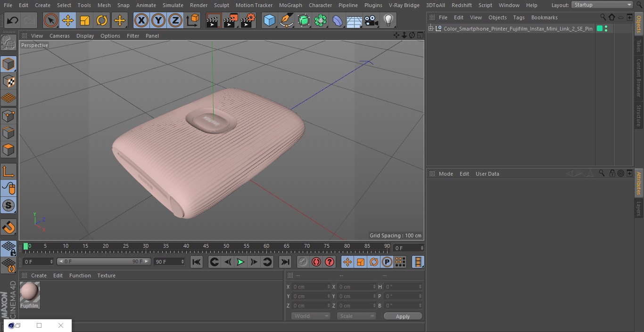Open Attributes User Data menu
The image size is (644, 332).
point(487,174)
